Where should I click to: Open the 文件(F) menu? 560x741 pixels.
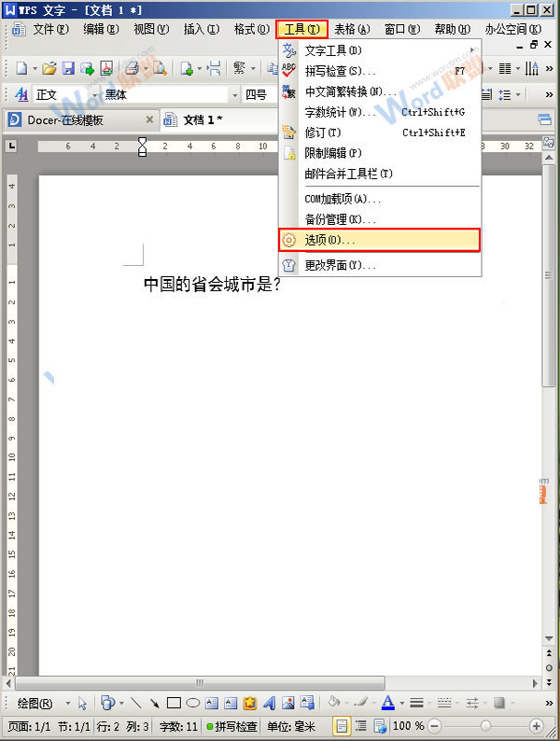pyautogui.click(x=50, y=29)
